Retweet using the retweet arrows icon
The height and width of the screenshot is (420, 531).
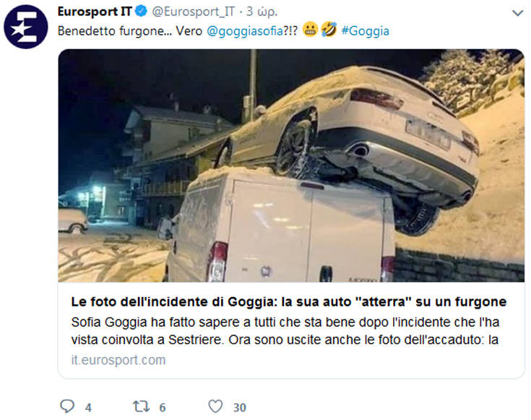141,406
